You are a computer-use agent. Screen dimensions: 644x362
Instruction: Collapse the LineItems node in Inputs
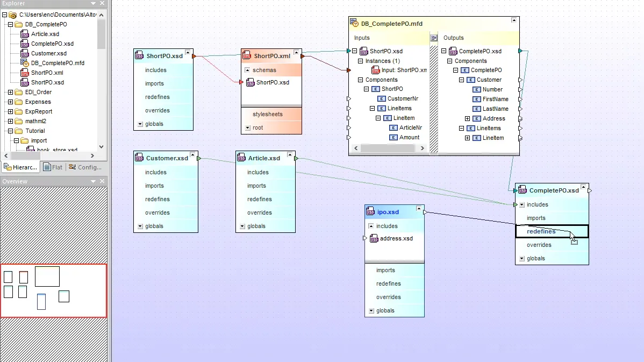pos(372,109)
